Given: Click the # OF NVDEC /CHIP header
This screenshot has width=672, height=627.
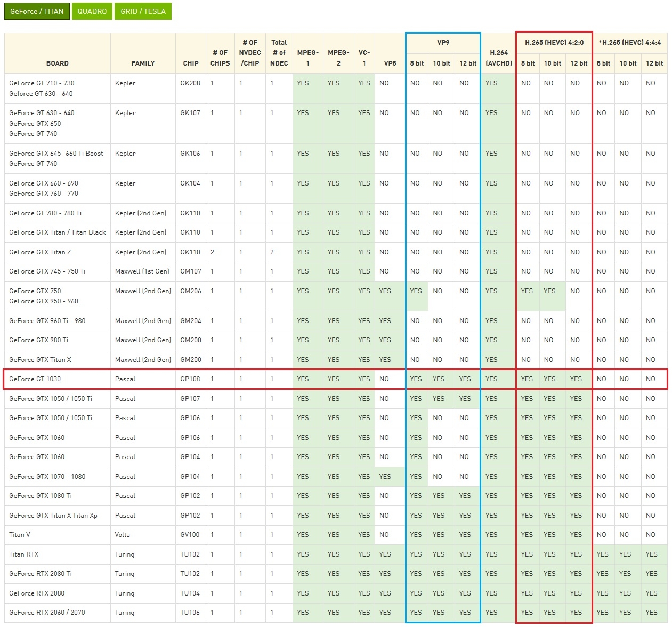Looking at the screenshot, I should pyautogui.click(x=250, y=53).
